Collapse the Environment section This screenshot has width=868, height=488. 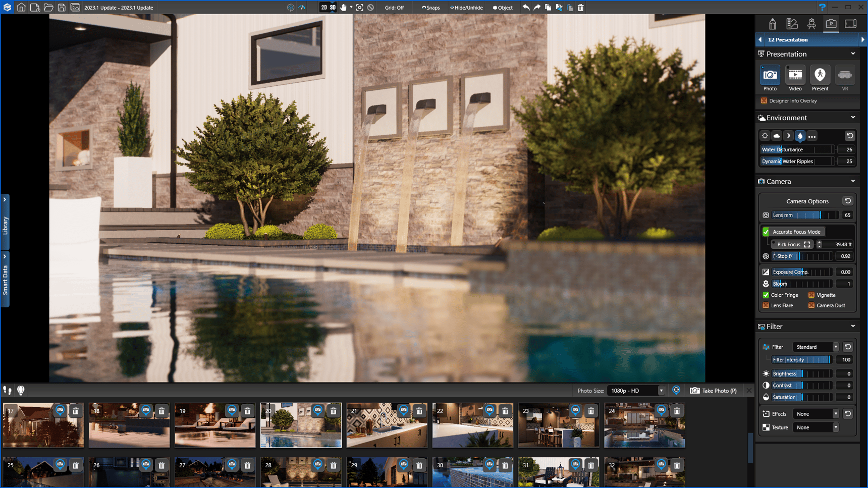853,118
